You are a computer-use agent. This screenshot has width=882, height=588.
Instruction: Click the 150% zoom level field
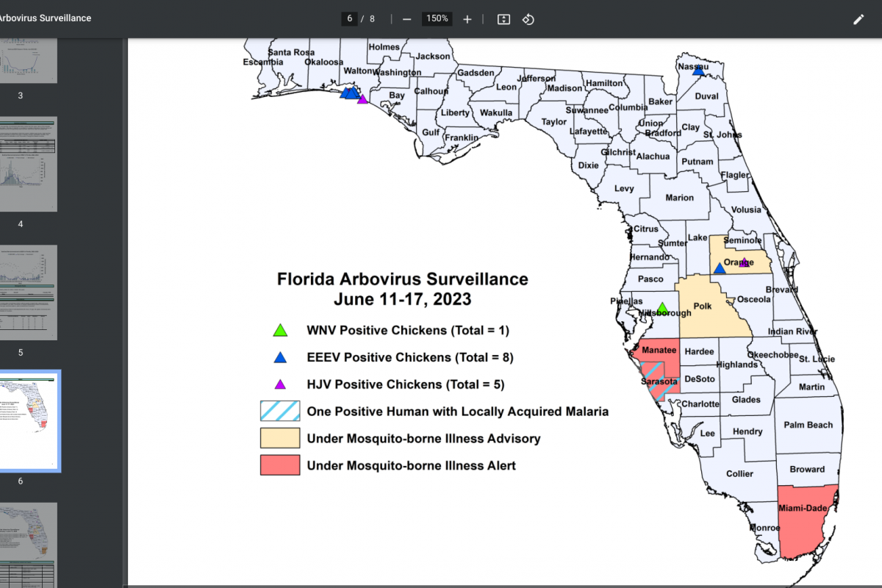click(x=437, y=18)
